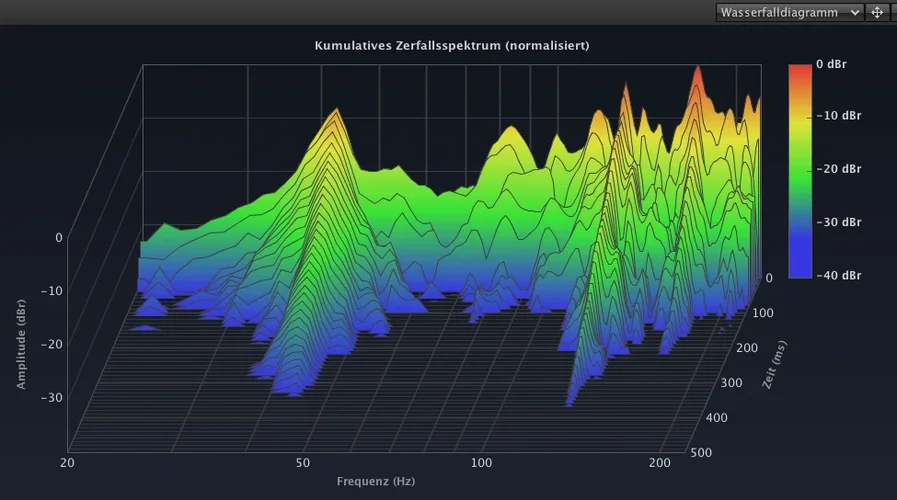Click the -20 amplitude axis tick label
This screenshot has width=897, height=500.
(x=51, y=344)
